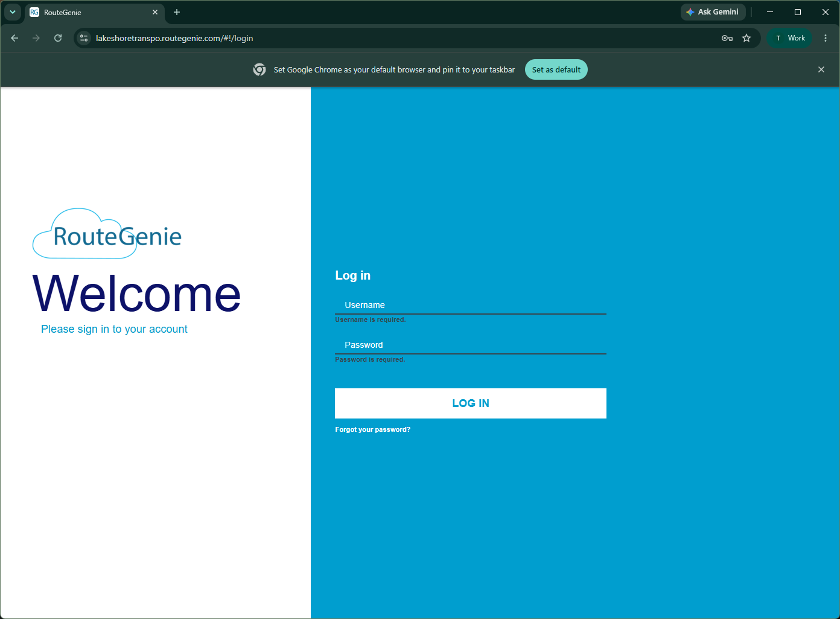
Task: Reload the RouteGenie page
Action: coord(58,38)
